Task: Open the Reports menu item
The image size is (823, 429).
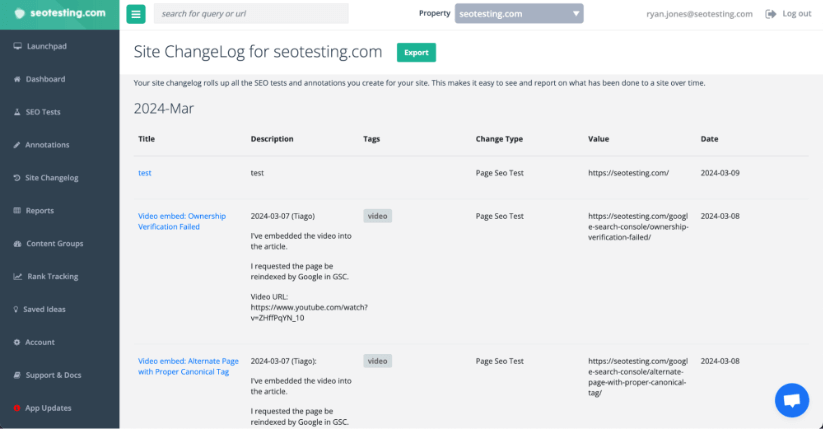Action: coord(40,211)
